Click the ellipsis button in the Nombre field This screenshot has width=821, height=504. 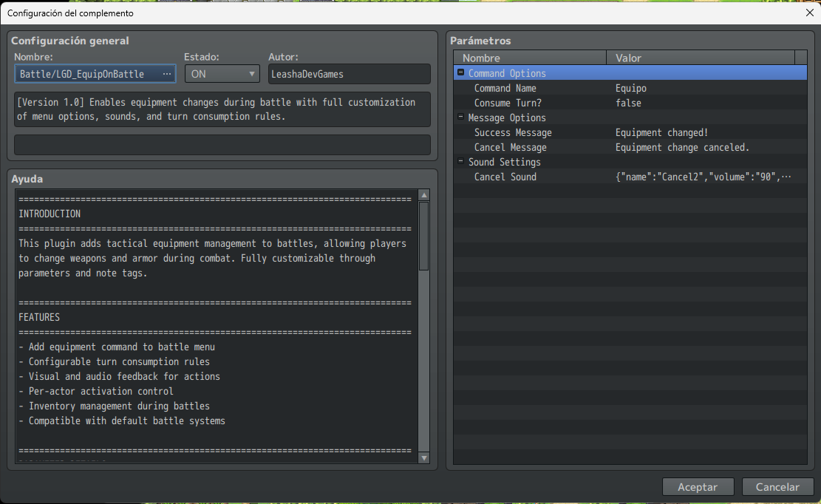click(166, 74)
